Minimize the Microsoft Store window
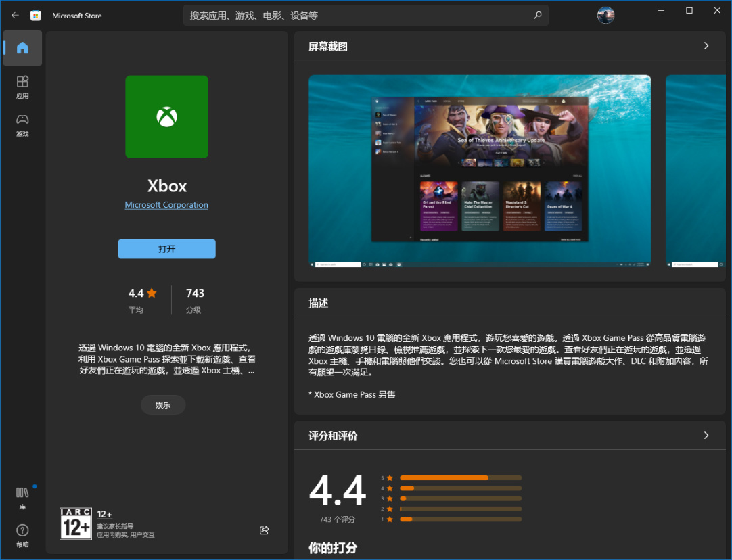The image size is (732, 560). coord(661,10)
